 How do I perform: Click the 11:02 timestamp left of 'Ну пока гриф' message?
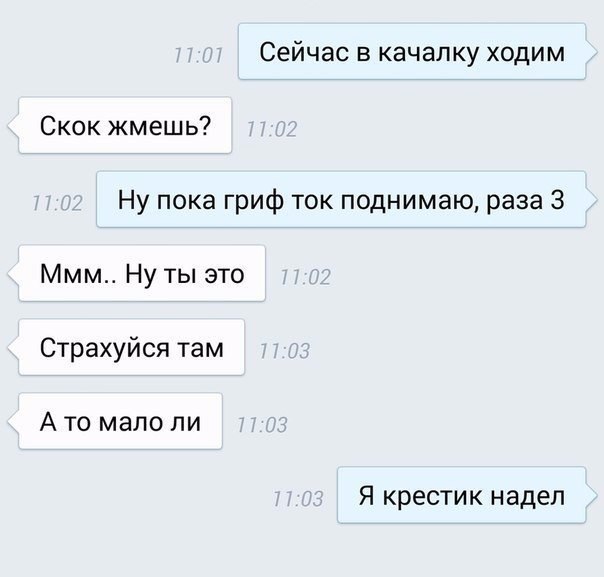click(57, 203)
